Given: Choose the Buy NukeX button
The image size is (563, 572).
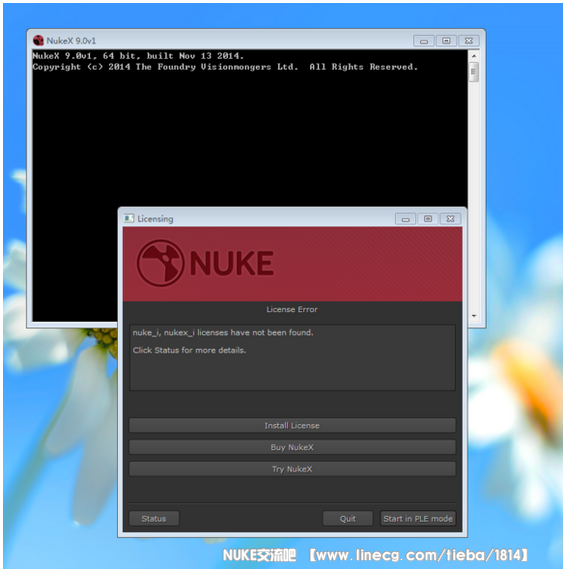Looking at the screenshot, I should 292,447.
